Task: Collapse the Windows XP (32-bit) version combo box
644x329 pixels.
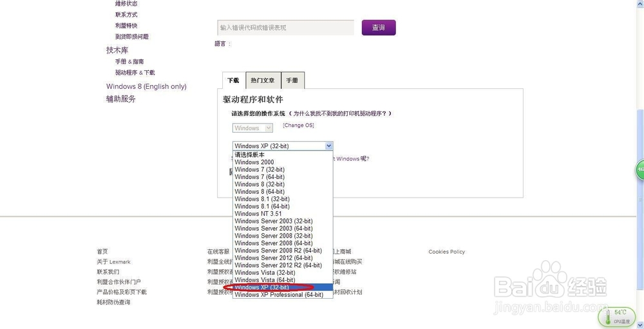Action: [283, 146]
